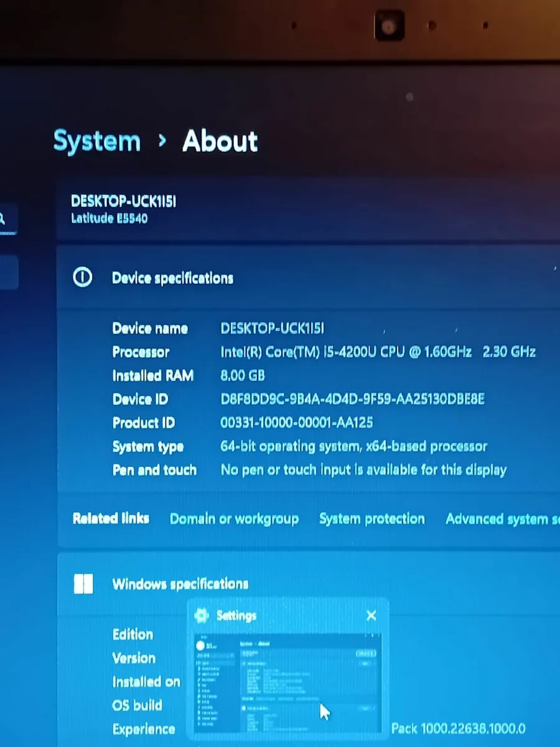Click the Processor label

pos(141,352)
